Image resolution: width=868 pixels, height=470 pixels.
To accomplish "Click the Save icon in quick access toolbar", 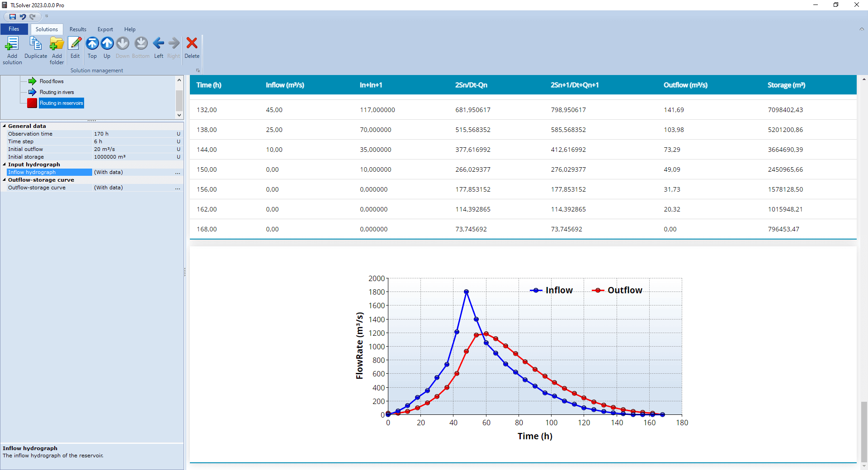I will click(13, 17).
